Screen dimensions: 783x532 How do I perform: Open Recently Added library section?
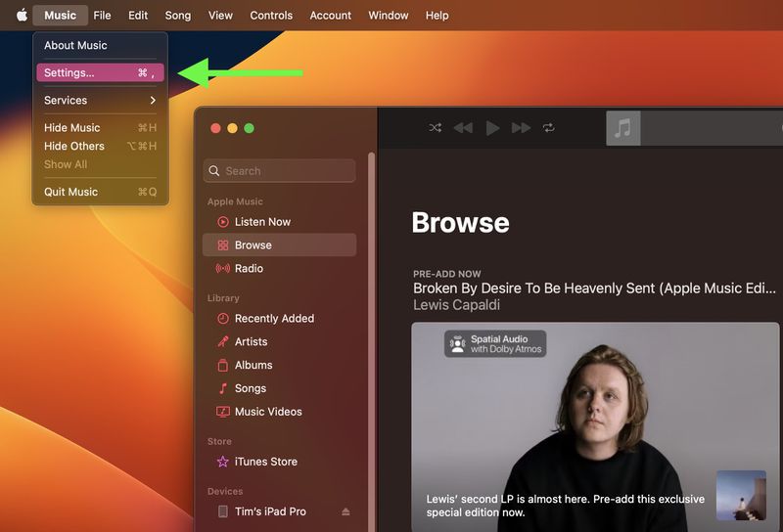tap(274, 319)
